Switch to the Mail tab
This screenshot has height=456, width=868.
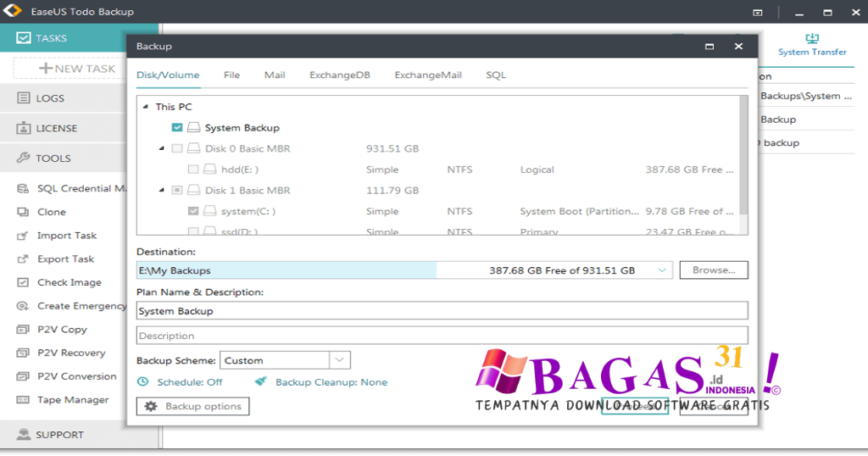275,75
